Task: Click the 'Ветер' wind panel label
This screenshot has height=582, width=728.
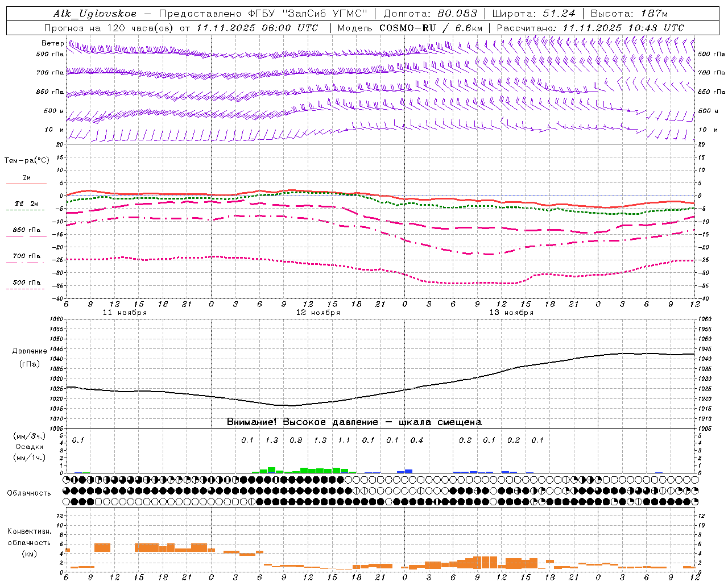Action: click(52, 43)
